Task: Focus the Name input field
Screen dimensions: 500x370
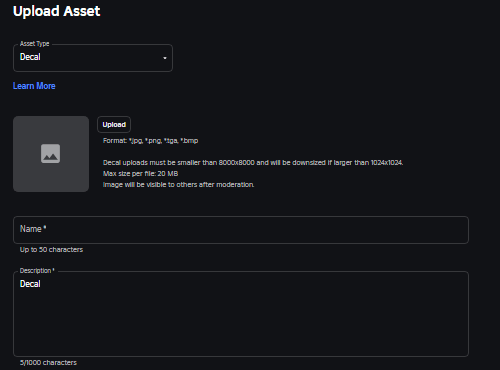Action: point(241,230)
